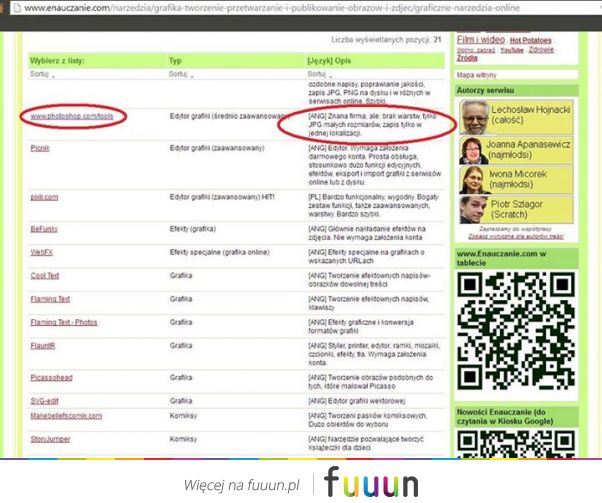The height and width of the screenshot is (503, 602).
Task: Click the authors' guidelines link below Zapraszamy do współpracy
Action: (516, 237)
